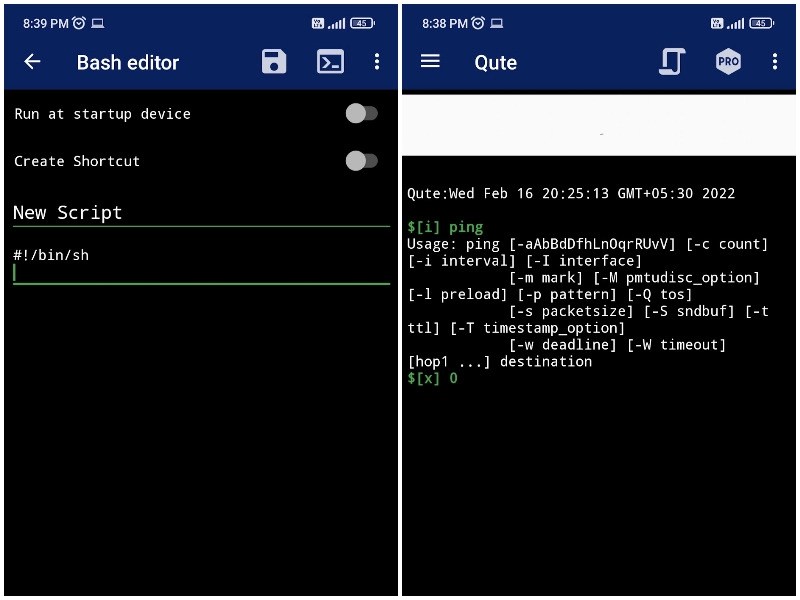
Task: Tap the back arrow in Bash editor
Action: tap(32, 62)
